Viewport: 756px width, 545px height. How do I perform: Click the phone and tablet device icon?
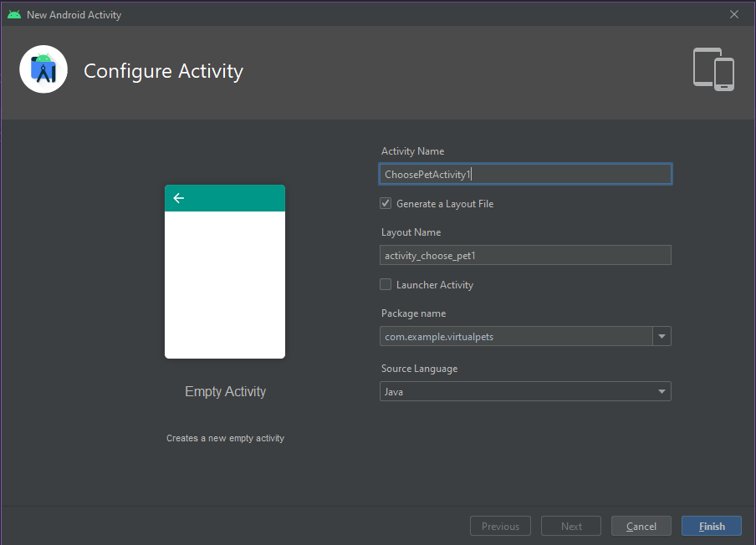click(x=713, y=69)
